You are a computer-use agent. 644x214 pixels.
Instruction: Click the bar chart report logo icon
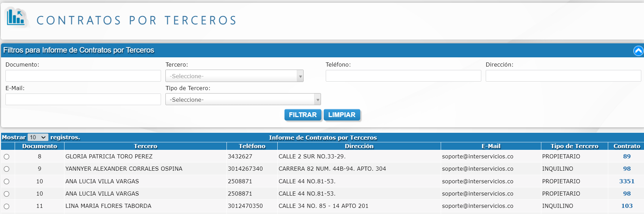coord(16,17)
